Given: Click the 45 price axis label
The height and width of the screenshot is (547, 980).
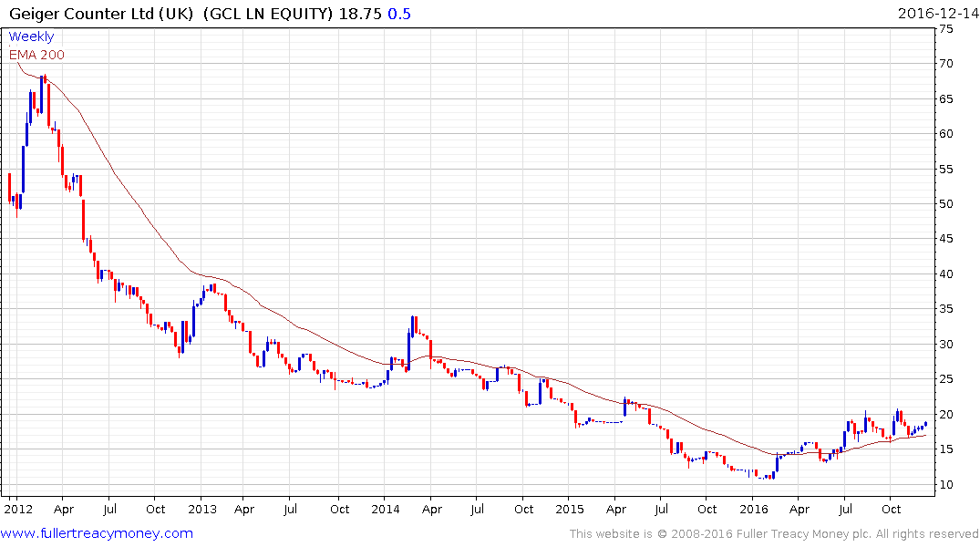Looking at the screenshot, I should [x=946, y=239].
